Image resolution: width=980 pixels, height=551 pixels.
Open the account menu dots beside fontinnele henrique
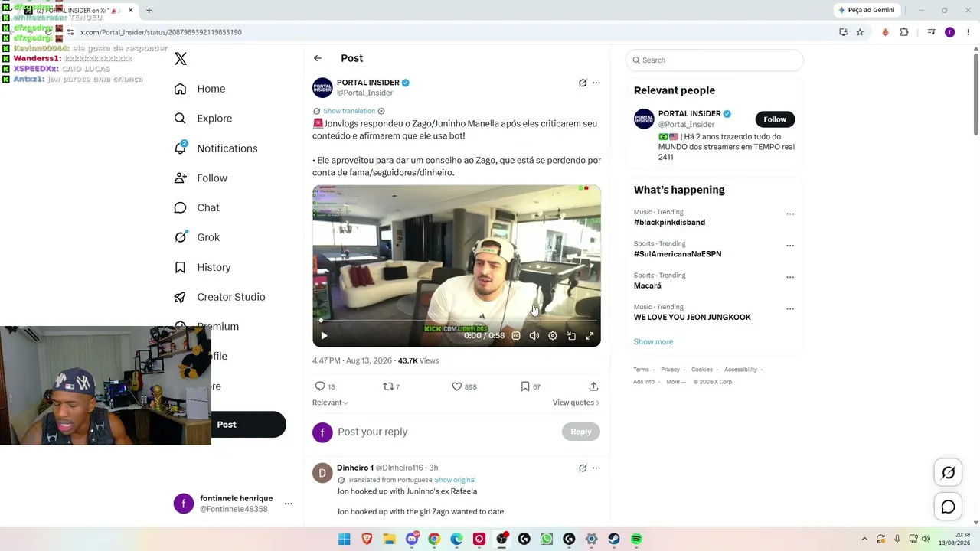289,504
